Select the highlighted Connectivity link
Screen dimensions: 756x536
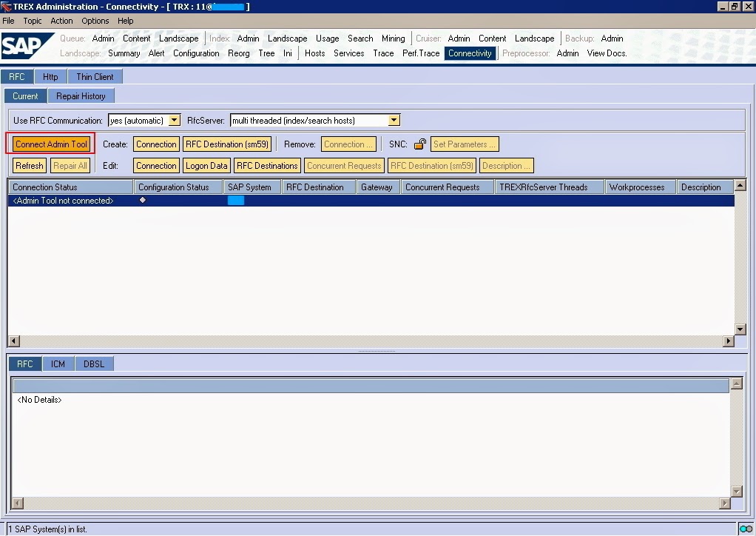coord(470,53)
